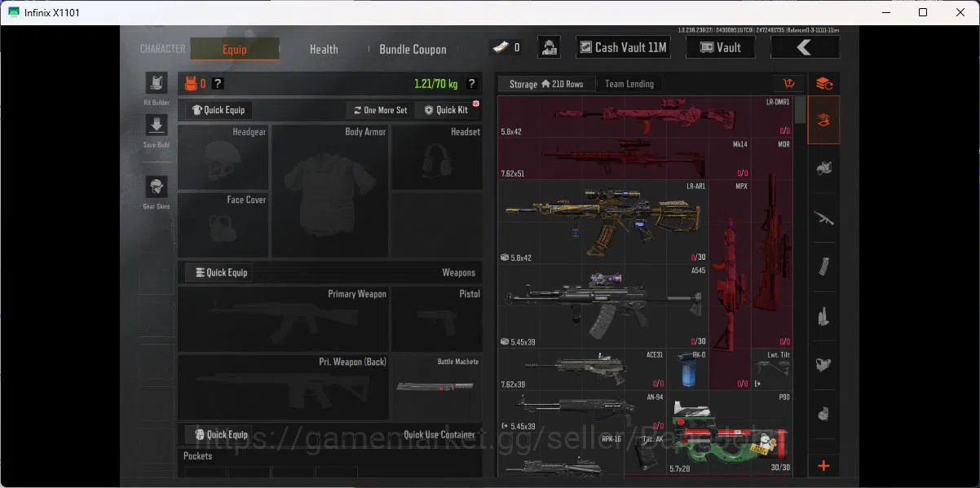
Task: Click Quick Equip for gear
Action: click(x=219, y=110)
